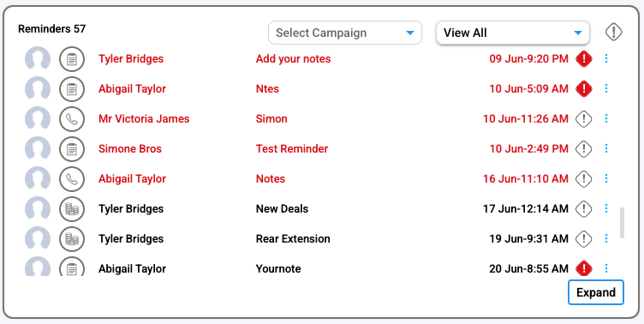Click the coins deal icon in the New Deals row
644x324 pixels.
click(72, 209)
